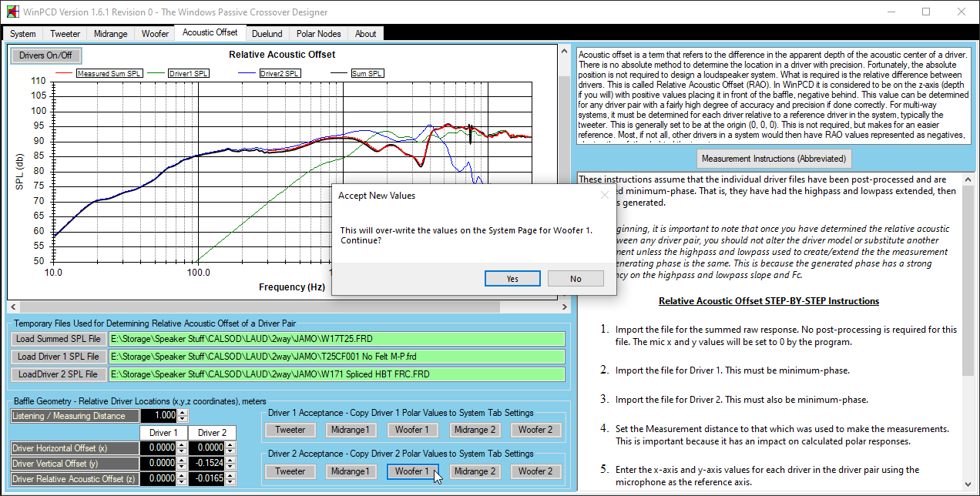Click the Listening / Measuring Distance stepper arrows
The image size is (980, 496).
182,416
